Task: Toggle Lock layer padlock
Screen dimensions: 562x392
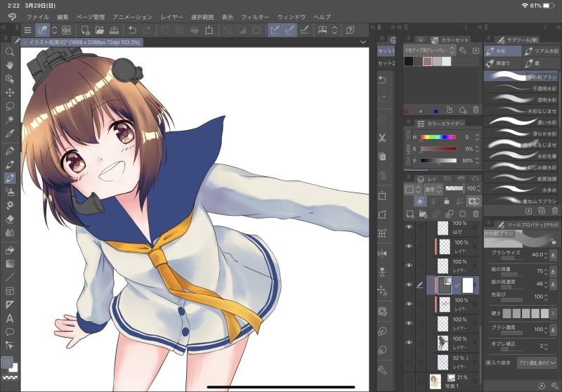Action: [446, 202]
